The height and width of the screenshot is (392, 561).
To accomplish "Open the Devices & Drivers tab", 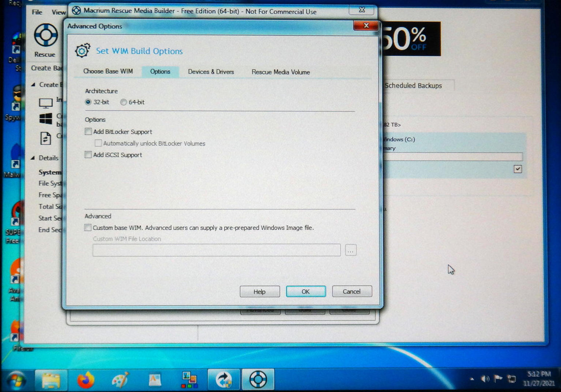I will [x=211, y=72].
